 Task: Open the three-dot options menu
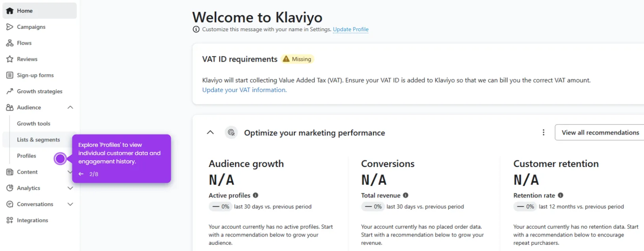click(543, 133)
